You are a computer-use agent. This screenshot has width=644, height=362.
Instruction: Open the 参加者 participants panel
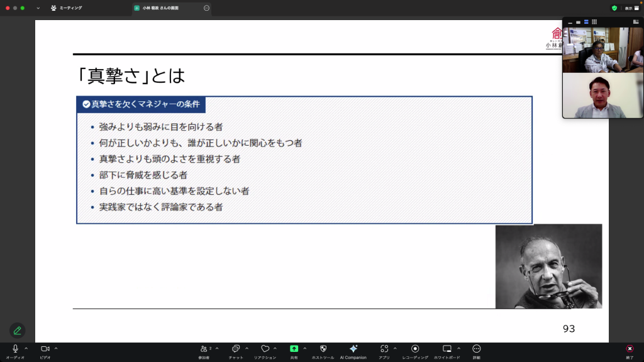point(204,349)
